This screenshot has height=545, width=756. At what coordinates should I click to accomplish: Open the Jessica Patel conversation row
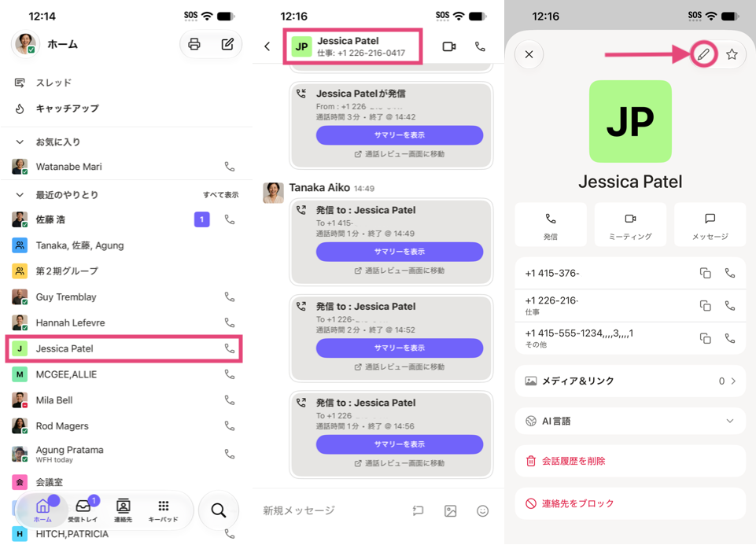pos(124,348)
